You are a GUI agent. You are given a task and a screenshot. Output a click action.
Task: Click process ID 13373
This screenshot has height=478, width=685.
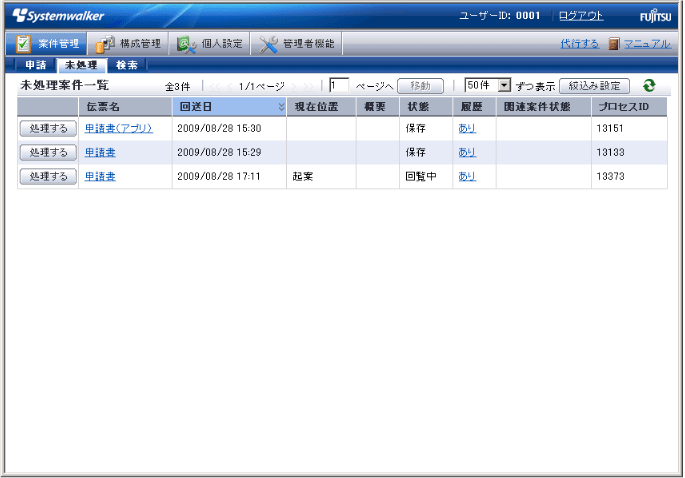coord(610,177)
